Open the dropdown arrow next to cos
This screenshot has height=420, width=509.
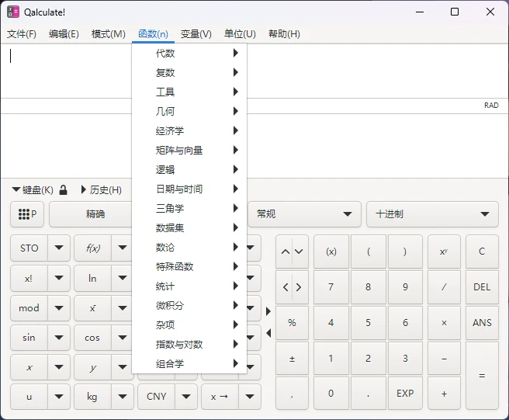point(123,338)
